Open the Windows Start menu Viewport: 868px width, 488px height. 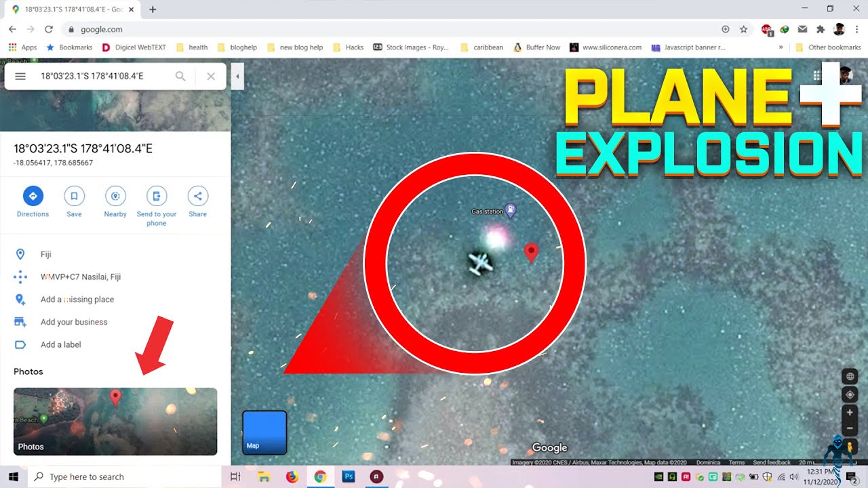point(14,476)
